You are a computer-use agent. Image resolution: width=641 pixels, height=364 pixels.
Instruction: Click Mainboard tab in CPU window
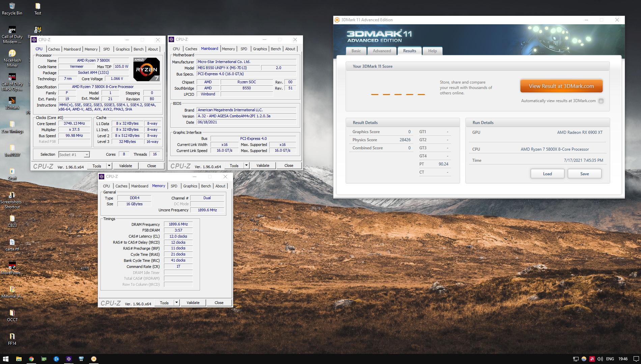pyautogui.click(x=72, y=49)
